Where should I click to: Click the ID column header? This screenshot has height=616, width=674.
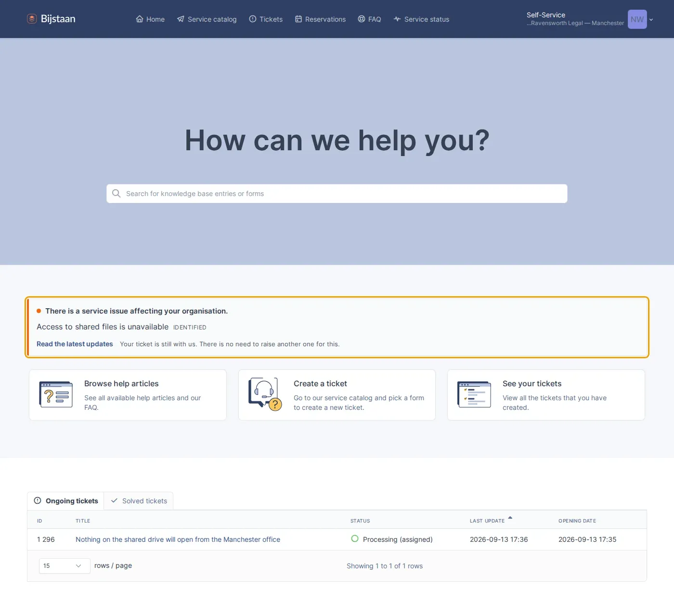click(x=39, y=521)
